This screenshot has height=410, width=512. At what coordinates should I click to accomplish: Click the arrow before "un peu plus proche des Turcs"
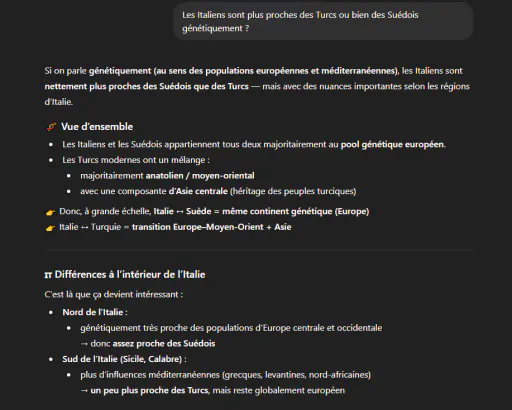tap(84, 391)
